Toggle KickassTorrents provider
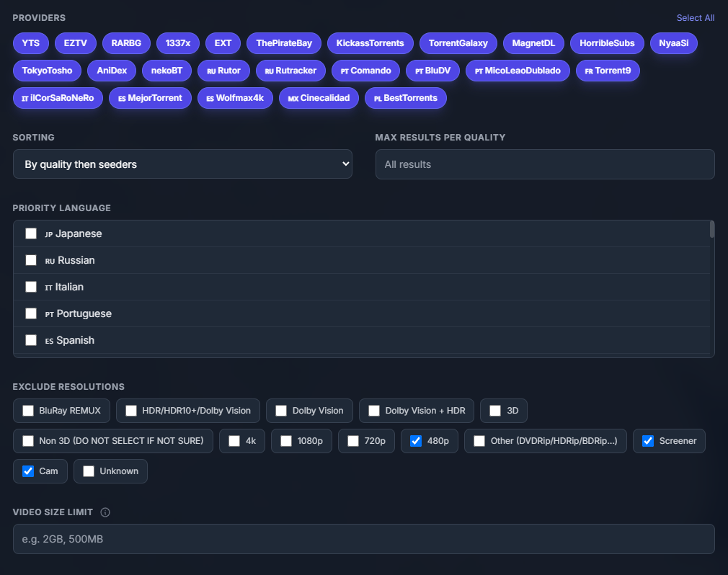 tap(370, 43)
